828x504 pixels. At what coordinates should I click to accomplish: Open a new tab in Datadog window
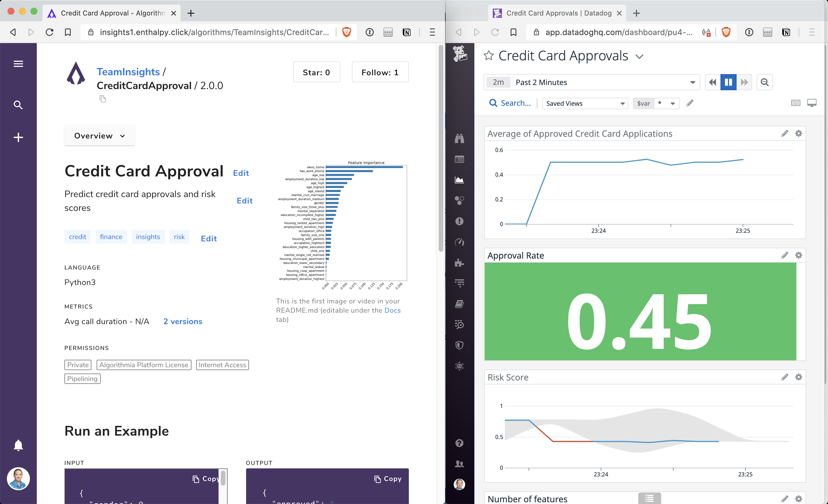[x=637, y=13]
